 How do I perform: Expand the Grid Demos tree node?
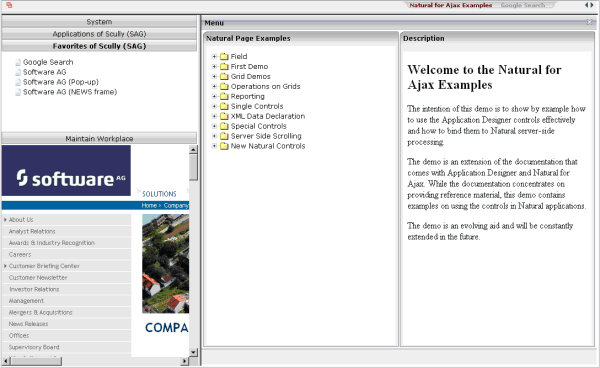click(214, 77)
